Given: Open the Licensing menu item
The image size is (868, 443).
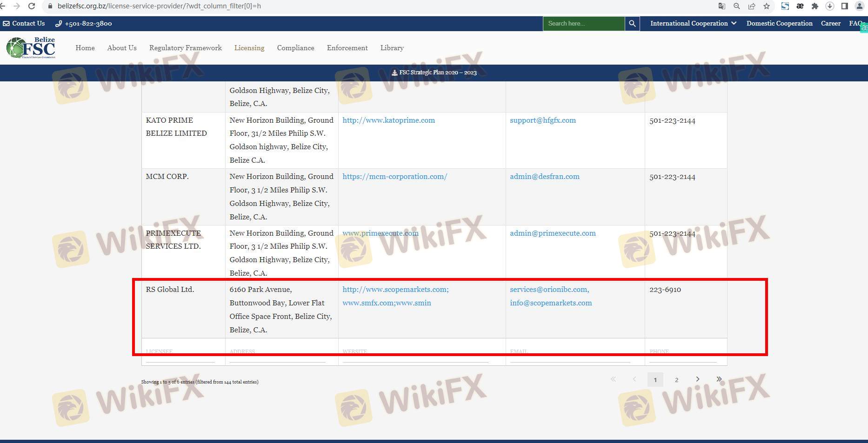Looking at the screenshot, I should click(x=249, y=48).
